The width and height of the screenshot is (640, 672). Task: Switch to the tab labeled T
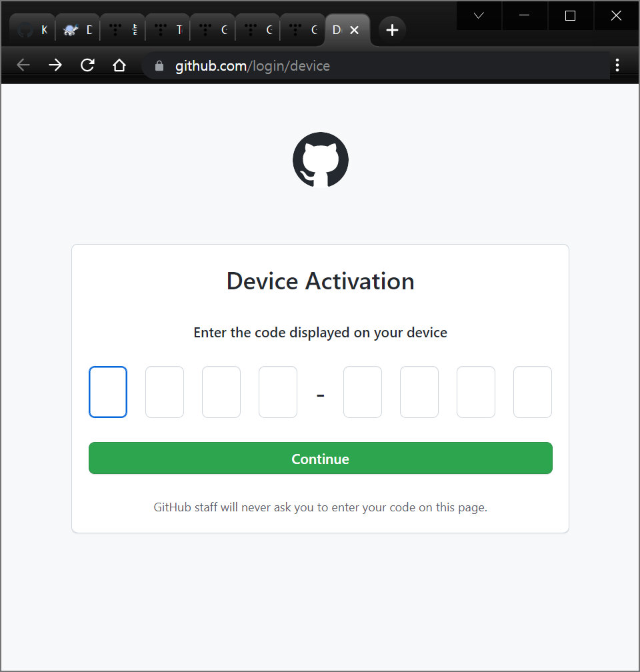point(167,30)
